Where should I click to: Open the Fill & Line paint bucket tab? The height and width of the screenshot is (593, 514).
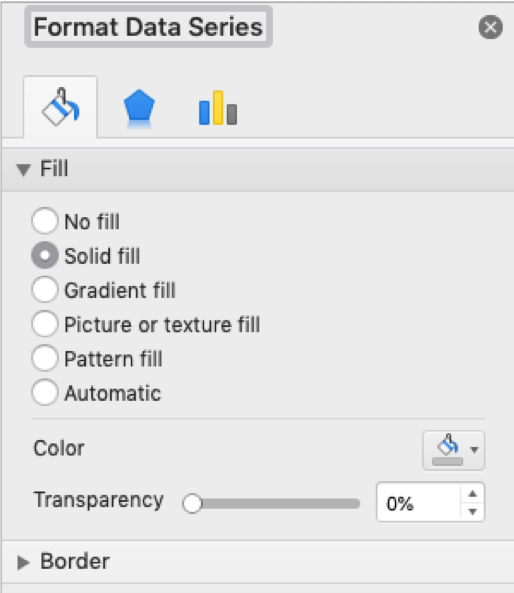coord(60,107)
